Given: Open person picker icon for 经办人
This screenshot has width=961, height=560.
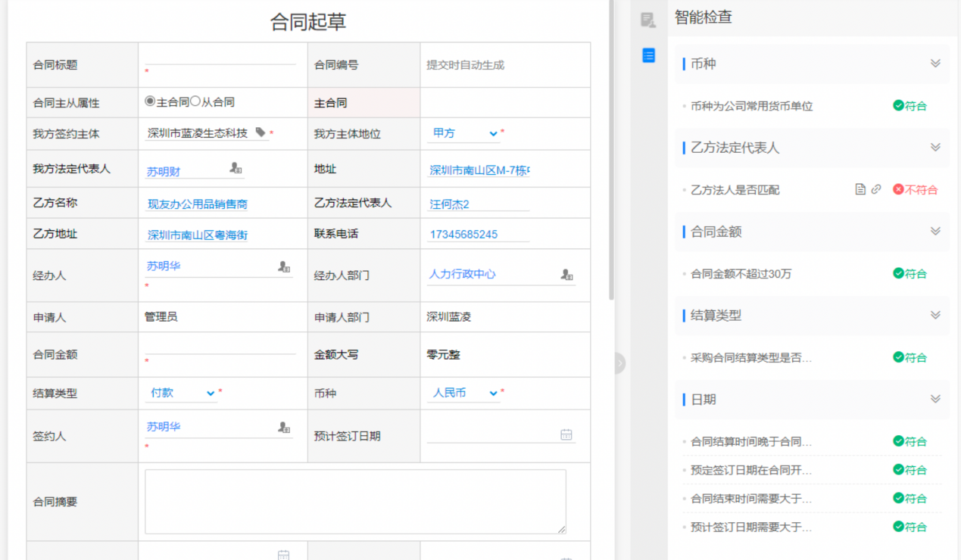Looking at the screenshot, I should (x=284, y=266).
